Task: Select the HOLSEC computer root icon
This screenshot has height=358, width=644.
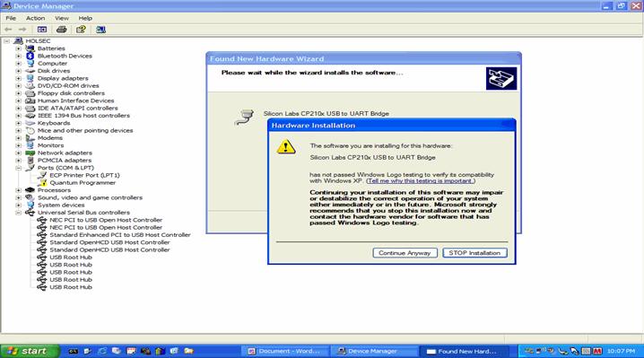Action: pyautogui.click(x=18, y=40)
